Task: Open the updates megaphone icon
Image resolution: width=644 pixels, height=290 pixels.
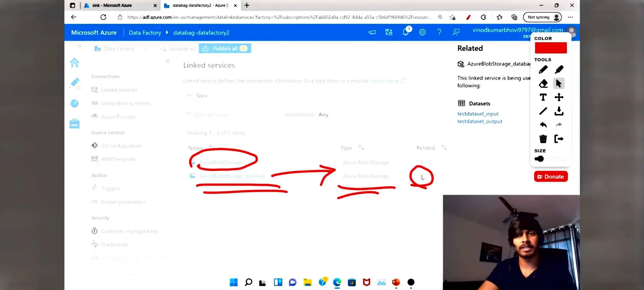Action: click(372, 32)
